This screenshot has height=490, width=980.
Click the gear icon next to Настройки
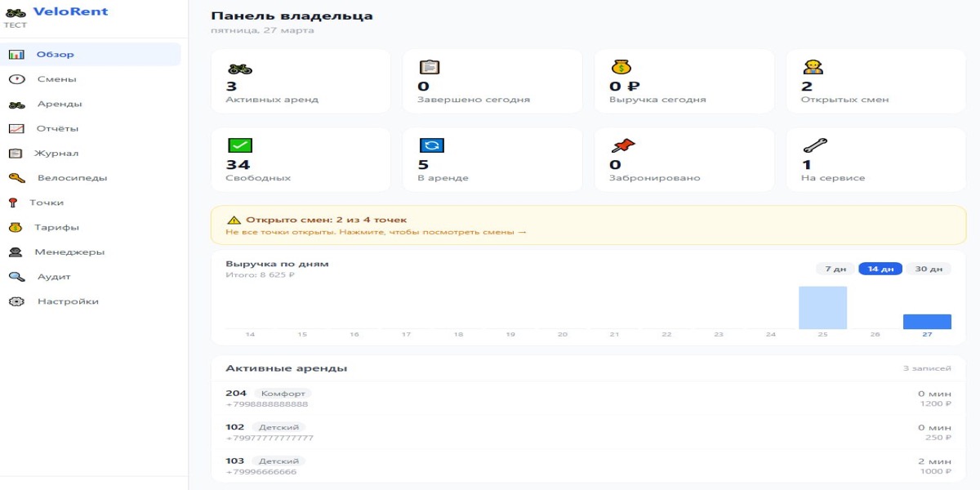coord(16,301)
